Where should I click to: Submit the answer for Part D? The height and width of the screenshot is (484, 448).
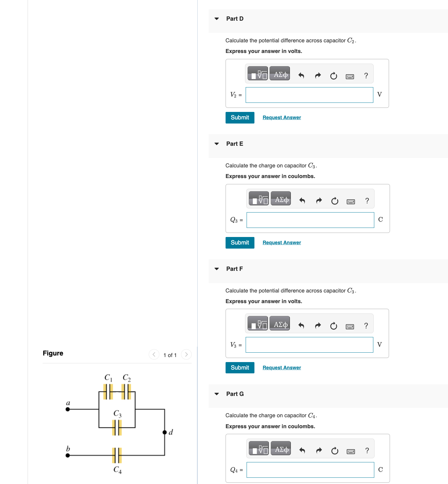pyautogui.click(x=240, y=118)
